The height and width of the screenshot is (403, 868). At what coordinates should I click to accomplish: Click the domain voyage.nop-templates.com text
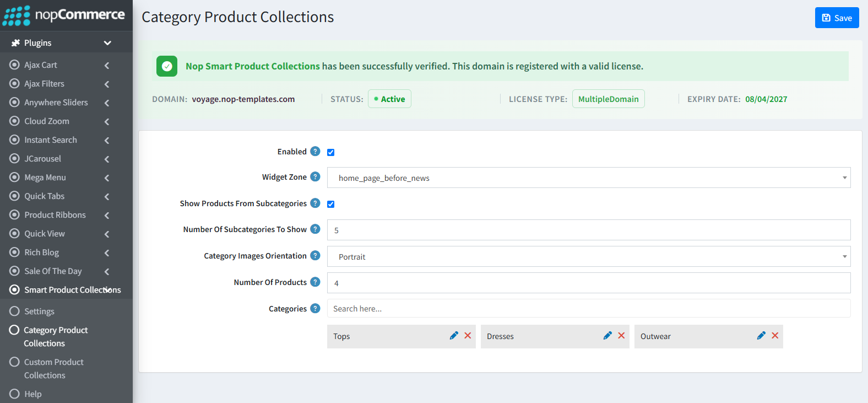[x=243, y=99]
